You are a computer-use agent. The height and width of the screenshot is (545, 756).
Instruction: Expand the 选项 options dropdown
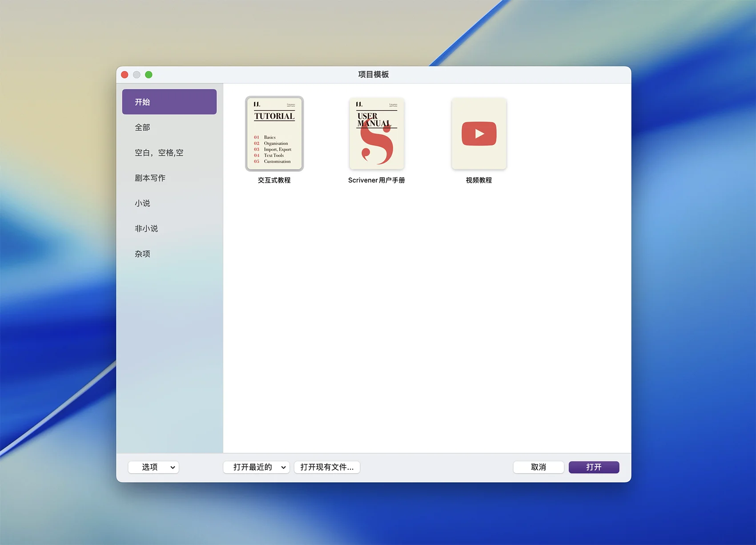(x=153, y=467)
